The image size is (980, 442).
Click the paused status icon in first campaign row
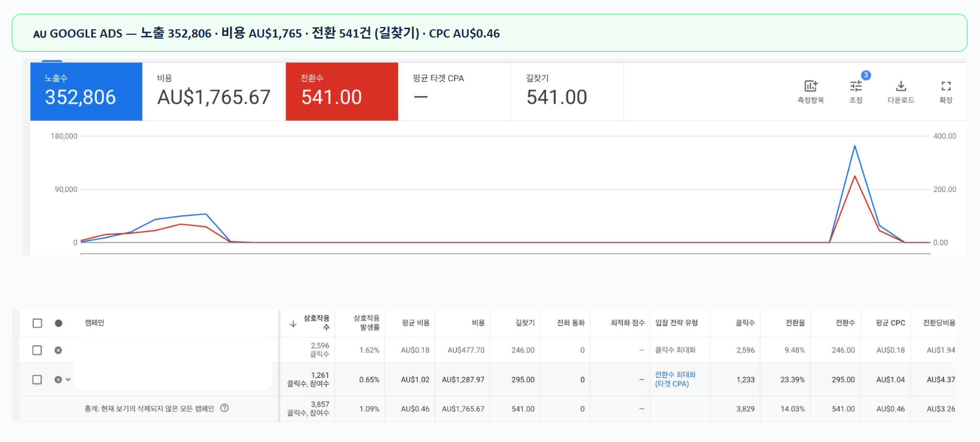[58, 350]
